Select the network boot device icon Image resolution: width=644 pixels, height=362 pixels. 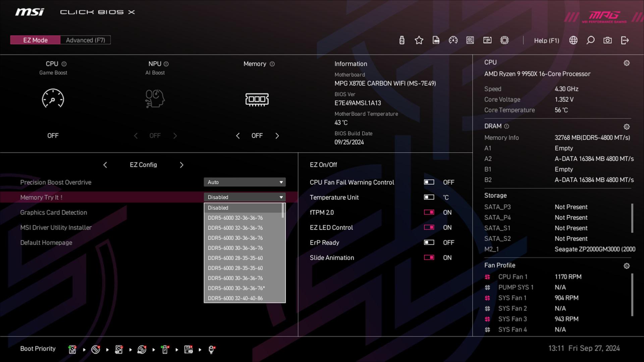pyautogui.click(x=212, y=350)
